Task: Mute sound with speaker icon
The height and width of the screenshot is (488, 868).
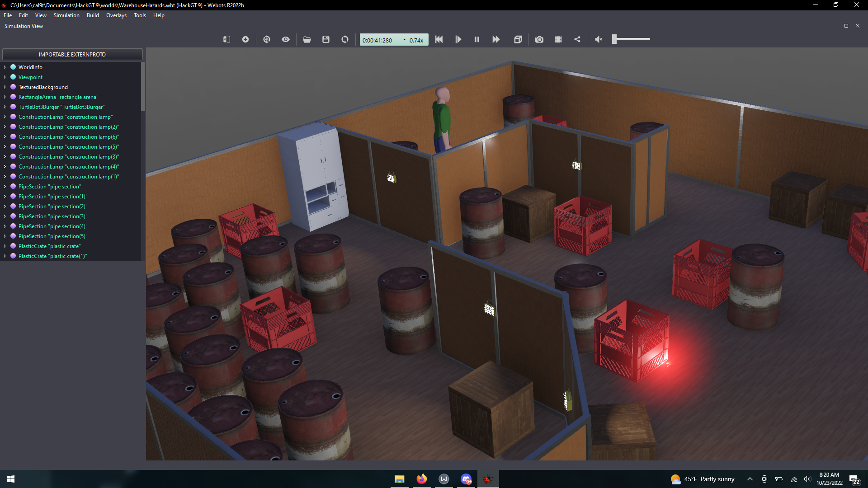Action: pyautogui.click(x=598, y=40)
